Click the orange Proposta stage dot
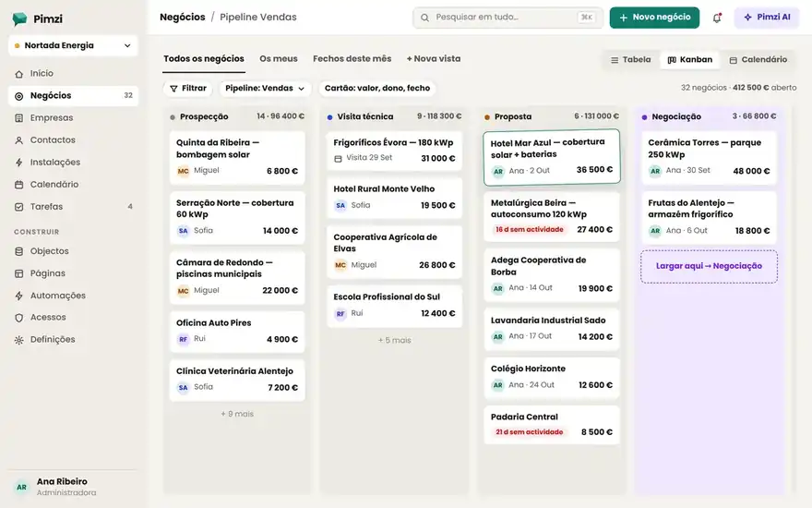Screen dimensions: 812x508 click(487, 117)
